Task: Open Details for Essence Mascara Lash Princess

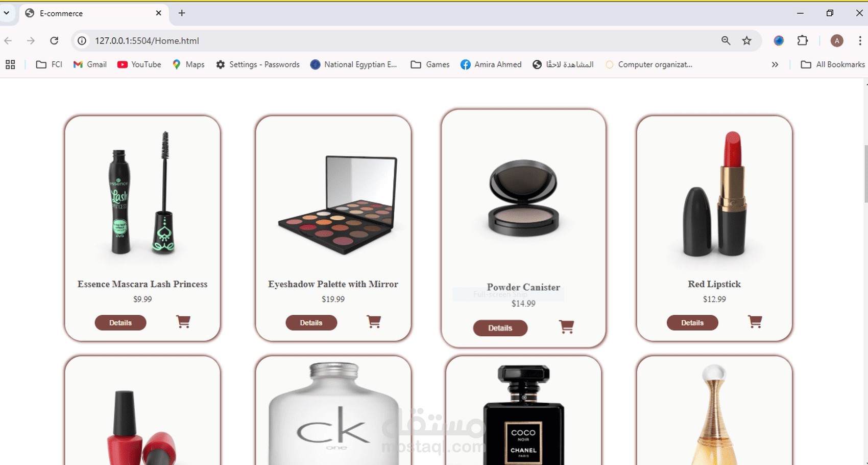Action: pos(120,323)
